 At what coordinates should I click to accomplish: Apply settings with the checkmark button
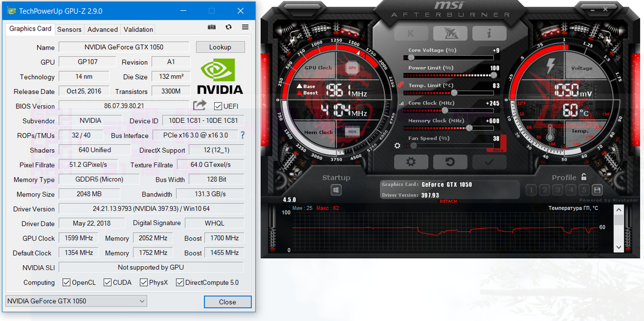tap(489, 162)
